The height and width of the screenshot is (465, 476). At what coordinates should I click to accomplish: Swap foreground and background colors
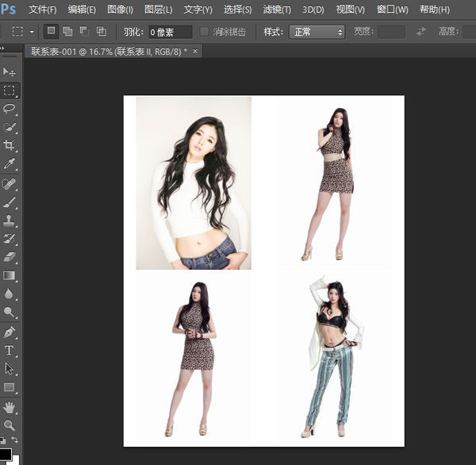[15, 440]
